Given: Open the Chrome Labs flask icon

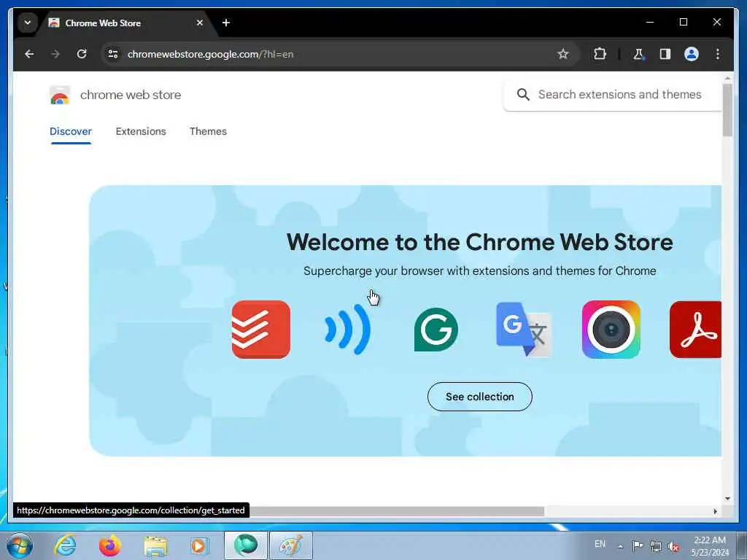Looking at the screenshot, I should click(x=638, y=54).
